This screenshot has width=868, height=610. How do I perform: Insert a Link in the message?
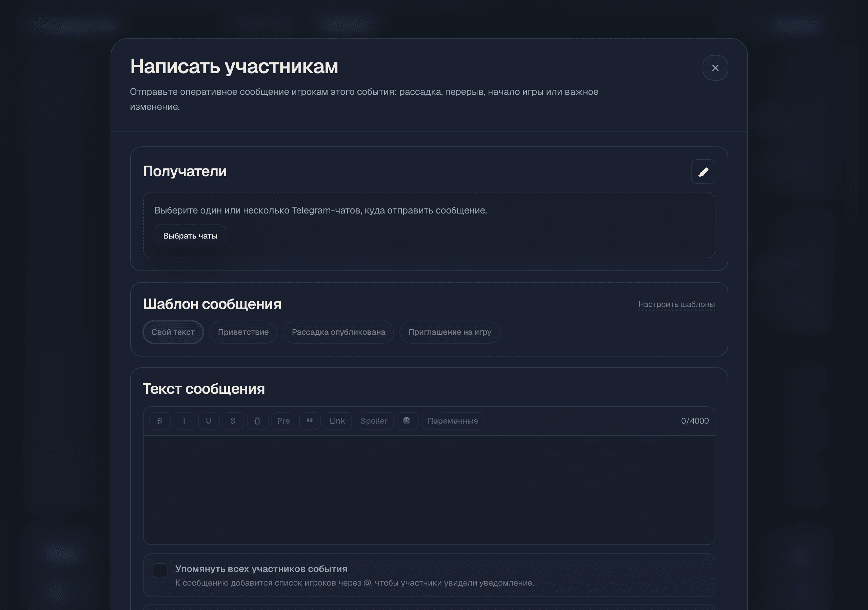point(337,421)
